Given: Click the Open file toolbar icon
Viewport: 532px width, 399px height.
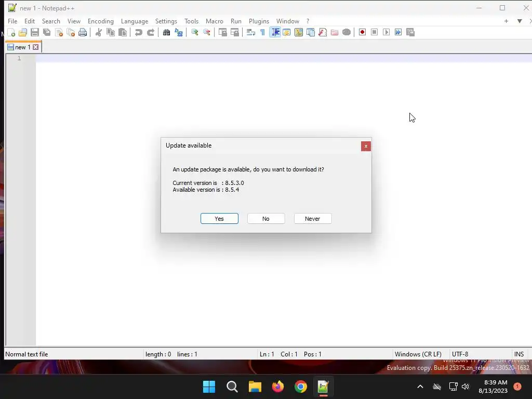Looking at the screenshot, I should (23, 32).
